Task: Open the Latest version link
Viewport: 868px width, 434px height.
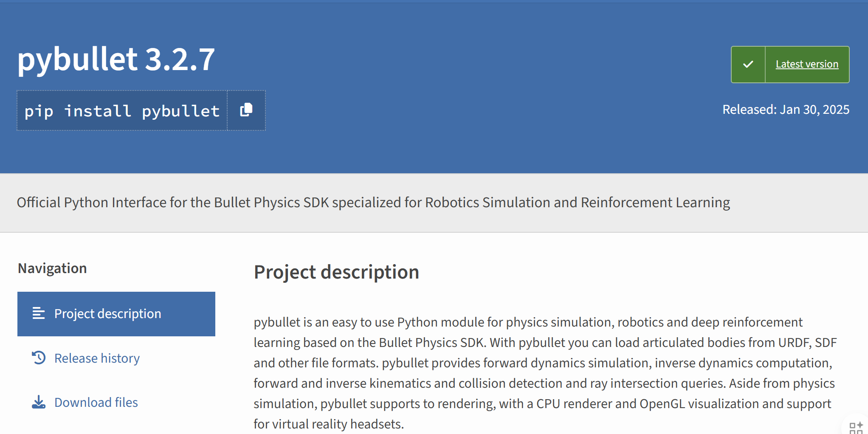Action: pyautogui.click(x=807, y=65)
